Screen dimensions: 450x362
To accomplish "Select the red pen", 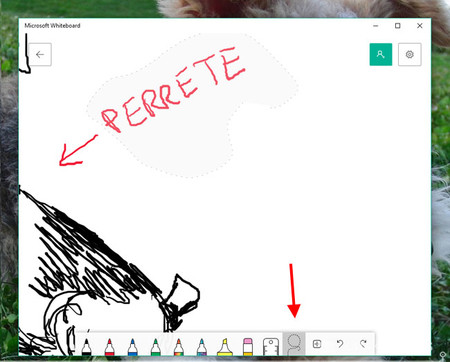I will pyautogui.click(x=109, y=347).
